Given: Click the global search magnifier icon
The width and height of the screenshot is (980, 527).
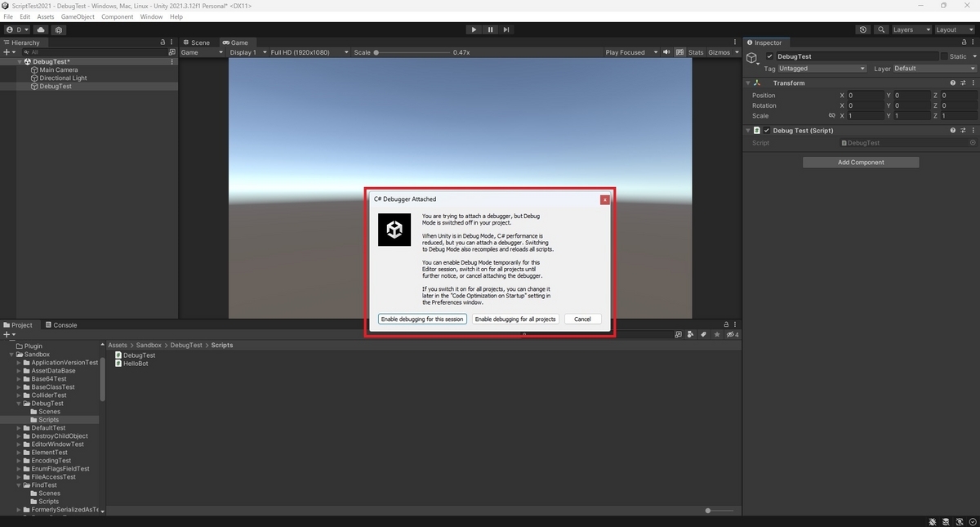Looking at the screenshot, I should (881, 29).
